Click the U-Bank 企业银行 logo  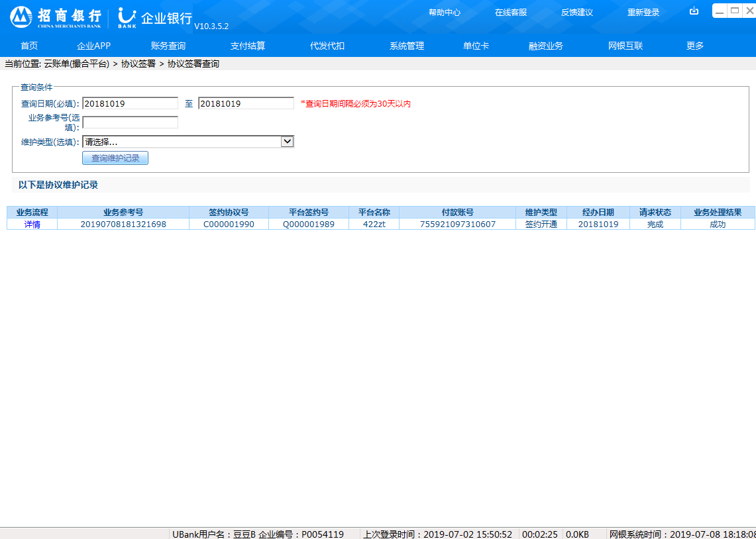click(155, 17)
